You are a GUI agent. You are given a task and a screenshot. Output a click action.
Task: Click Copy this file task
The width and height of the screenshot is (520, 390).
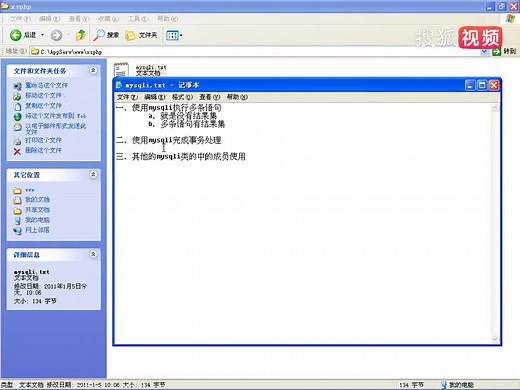43,106
